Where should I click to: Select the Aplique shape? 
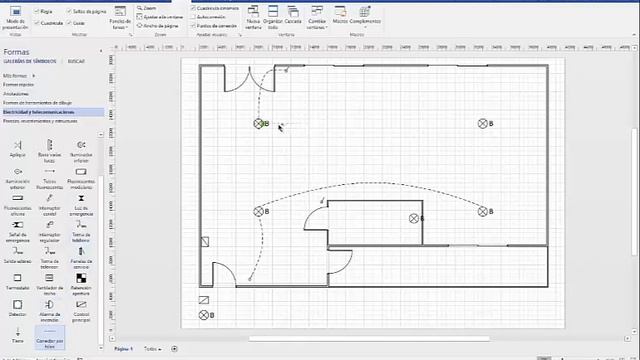[x=18, y=149]
